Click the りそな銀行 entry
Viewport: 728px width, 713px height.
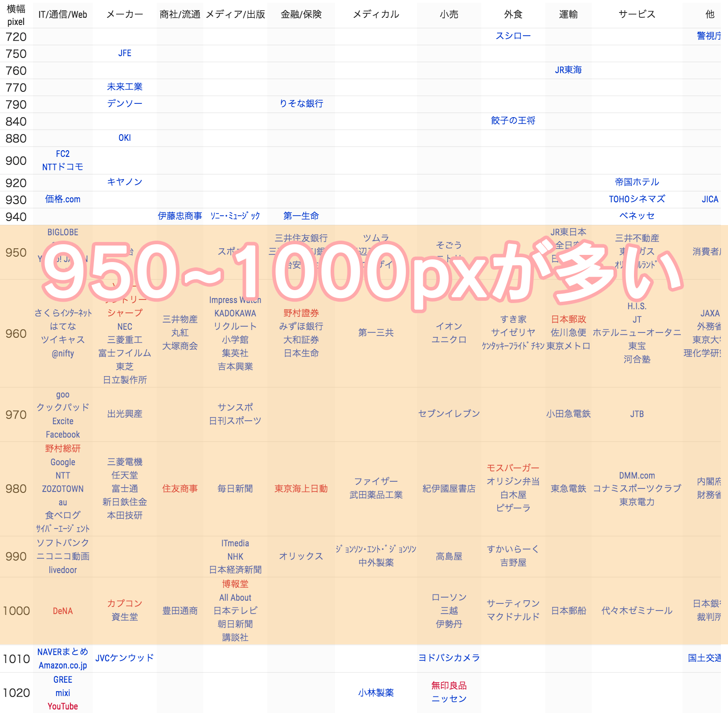click(x=301, y=104)
